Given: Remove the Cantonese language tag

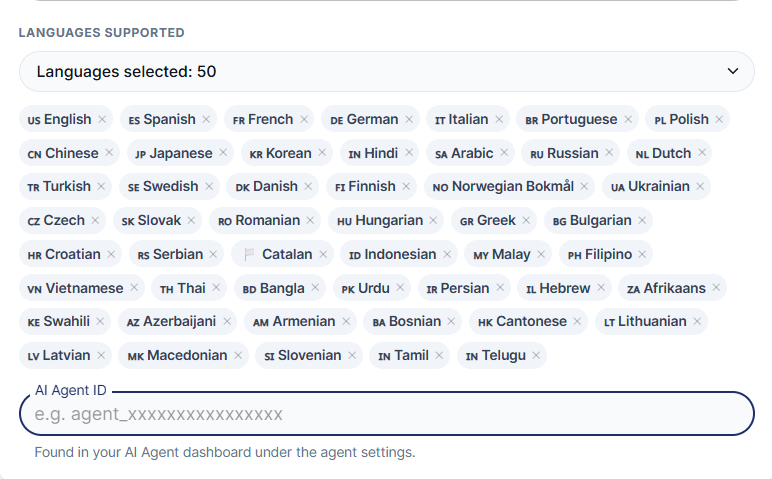Looking at the screenshot, I should (577, 321).
